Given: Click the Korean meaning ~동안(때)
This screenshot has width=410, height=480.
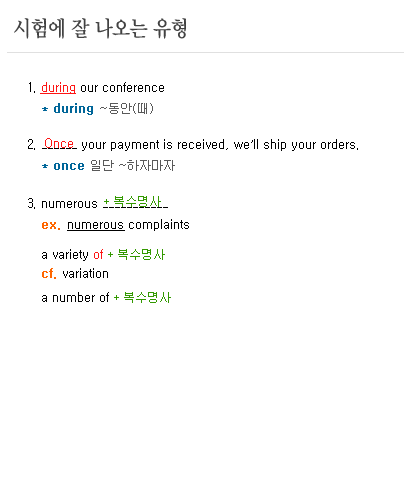Looking at the screenshot, I should click(x=127, y=109).
